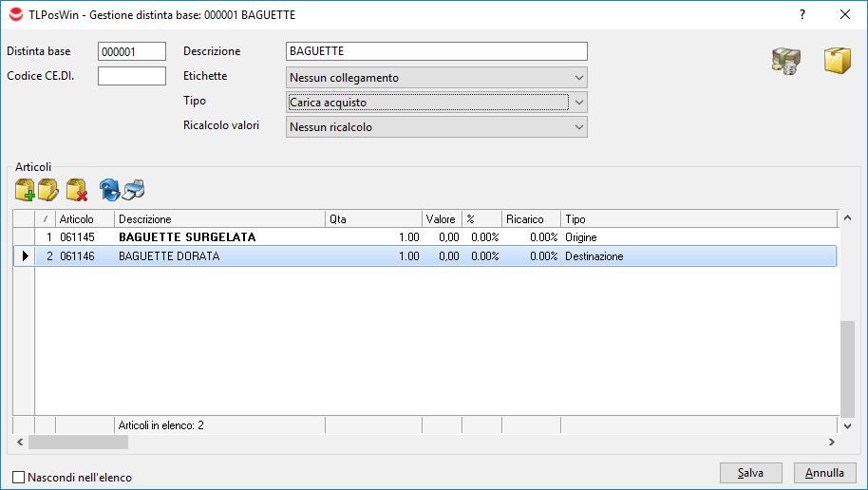This screenshot has height=490, width=868.
Task: Click the edit article icon with pencil
Action: pos(48,190)
